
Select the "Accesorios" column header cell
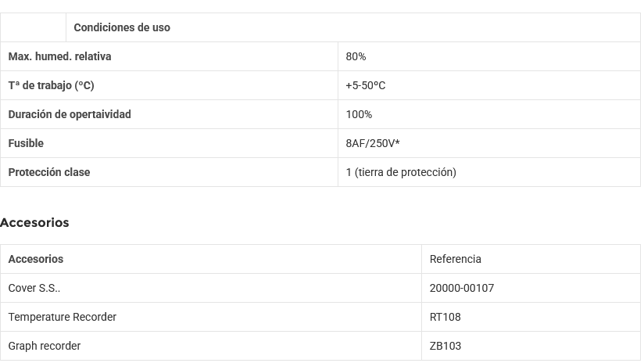[x=36, y=259]
